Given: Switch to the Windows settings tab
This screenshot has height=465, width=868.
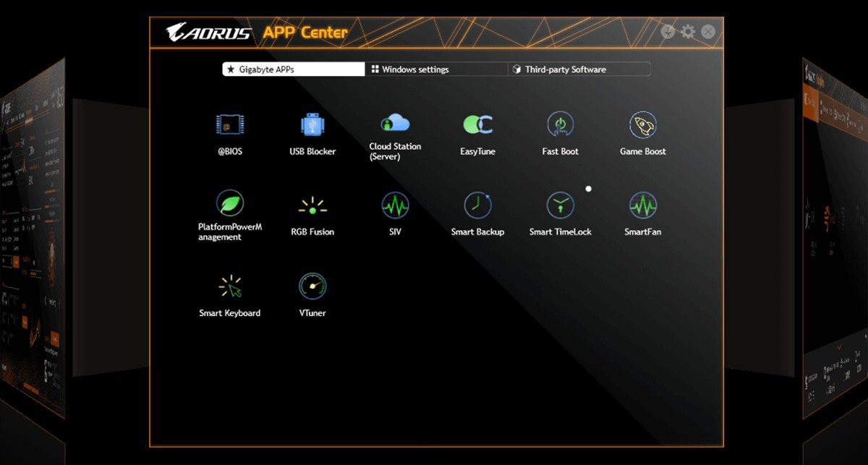Looking at the screenshot, I should 437,69.
